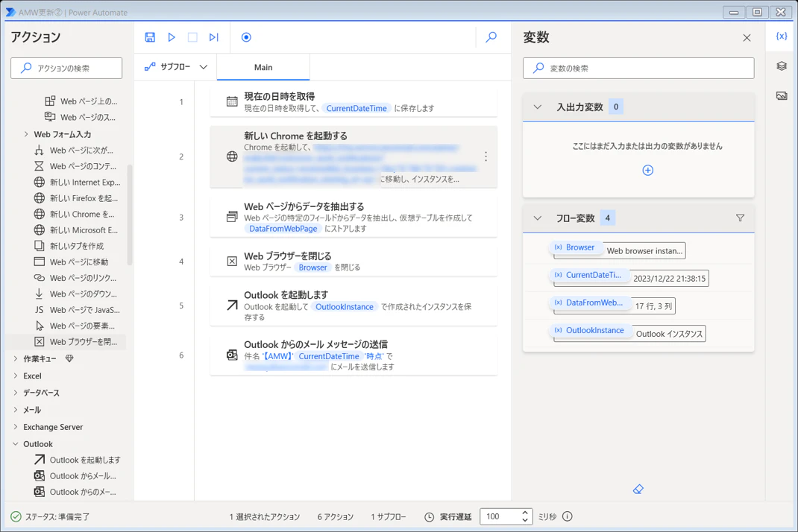Click the DataFromWebPage variable link in step 3
This screenshot has height=532, width=798.
click(x=283, y=229)
